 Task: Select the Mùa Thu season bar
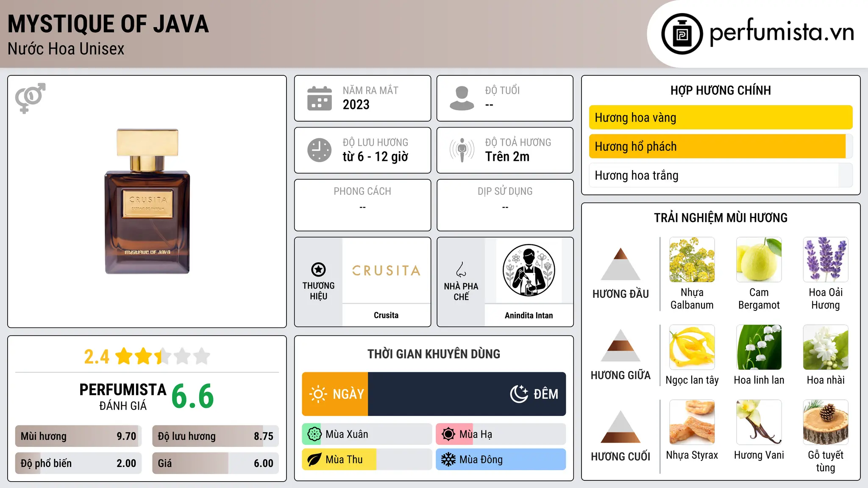367,460
